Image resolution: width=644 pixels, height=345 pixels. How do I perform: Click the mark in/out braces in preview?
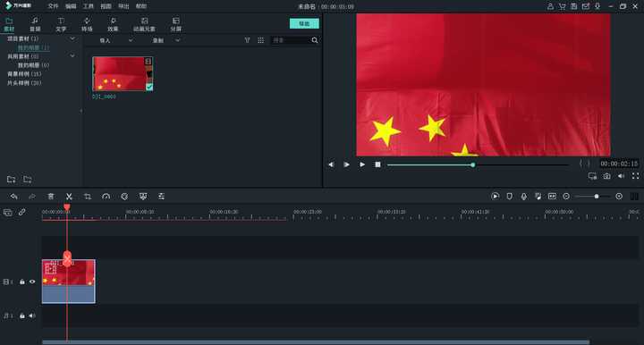pyautogui.click(x=584, y=164)
